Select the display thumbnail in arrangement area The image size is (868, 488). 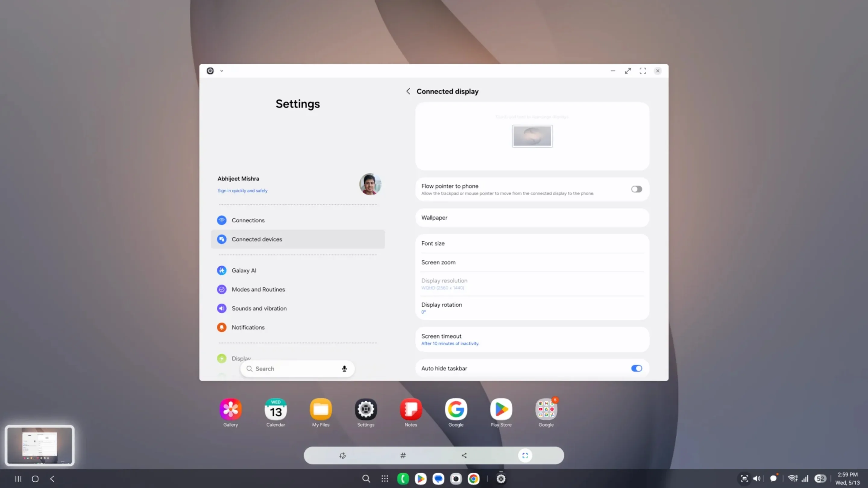tap(532, 136)
